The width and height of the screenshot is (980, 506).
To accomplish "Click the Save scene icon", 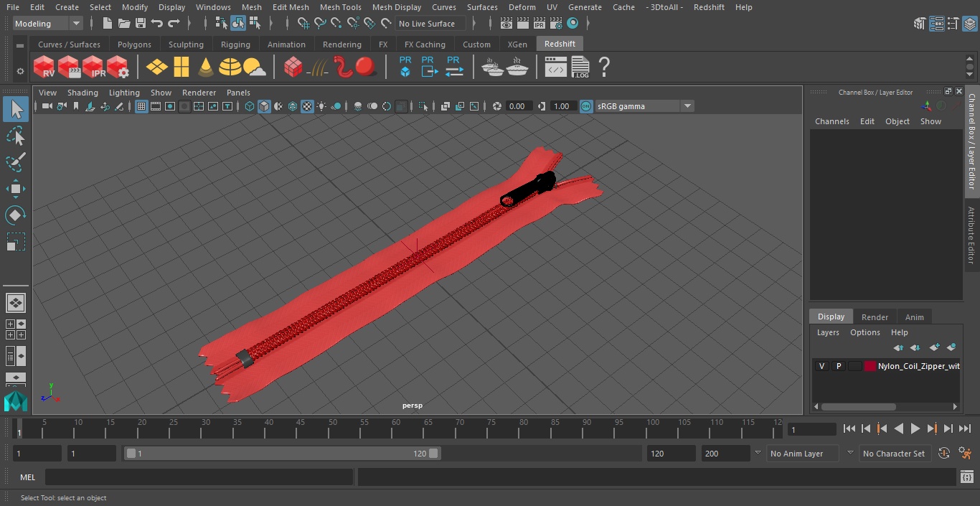I will pyautogui.click(x=141, y=24).
